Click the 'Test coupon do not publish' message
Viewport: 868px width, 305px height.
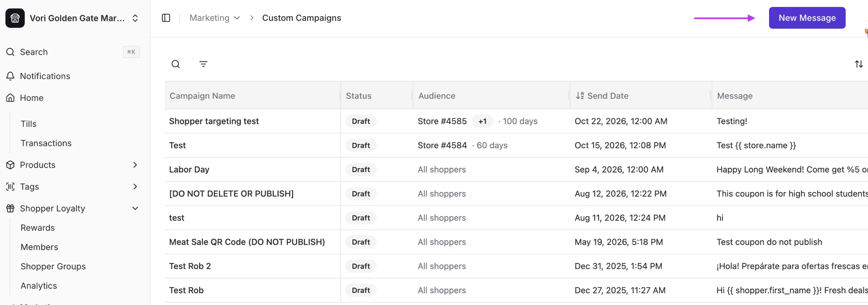click(x=769, y=242)
